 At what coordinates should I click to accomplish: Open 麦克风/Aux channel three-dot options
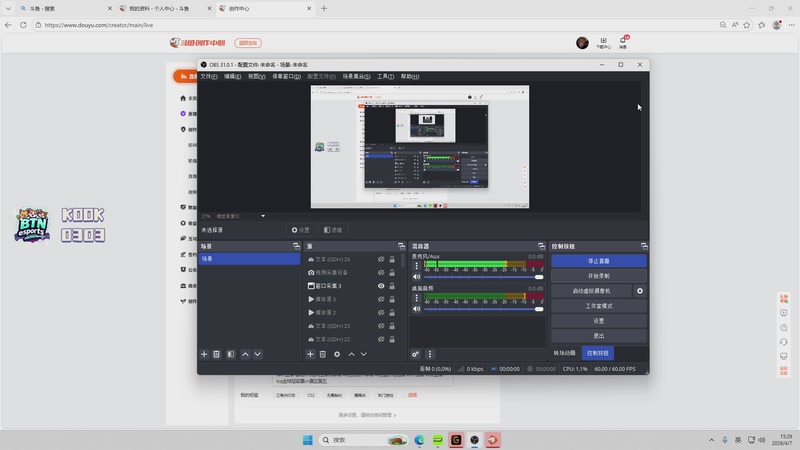[x=416, y=266]
